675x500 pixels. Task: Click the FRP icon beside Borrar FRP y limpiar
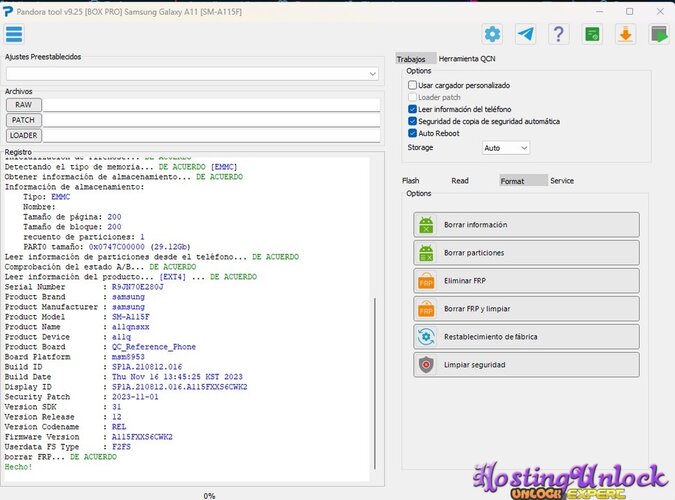(426, 309)
